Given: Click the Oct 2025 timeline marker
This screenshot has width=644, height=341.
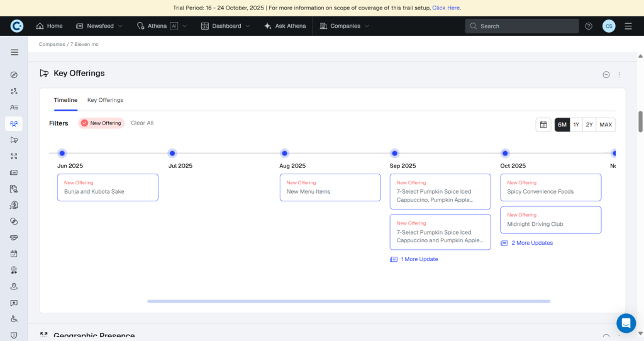Looking at the screenshot, I should pos(505,154).
